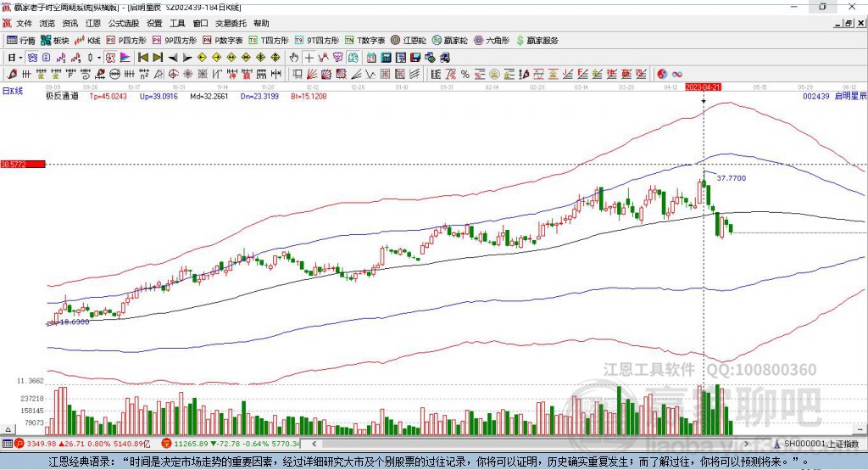Click the floppy disk save icon
The height and width of the screenshot is (470, 868).
[x=415, y=58]
